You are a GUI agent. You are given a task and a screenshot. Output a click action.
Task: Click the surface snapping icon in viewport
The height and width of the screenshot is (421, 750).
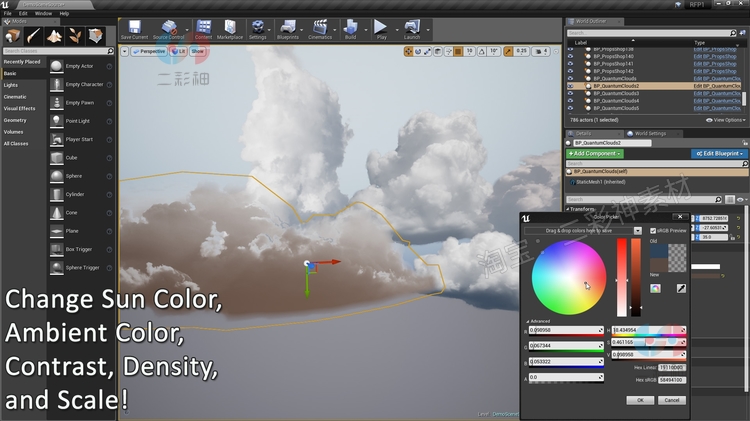pyautogui.click(x=448, y=51)
